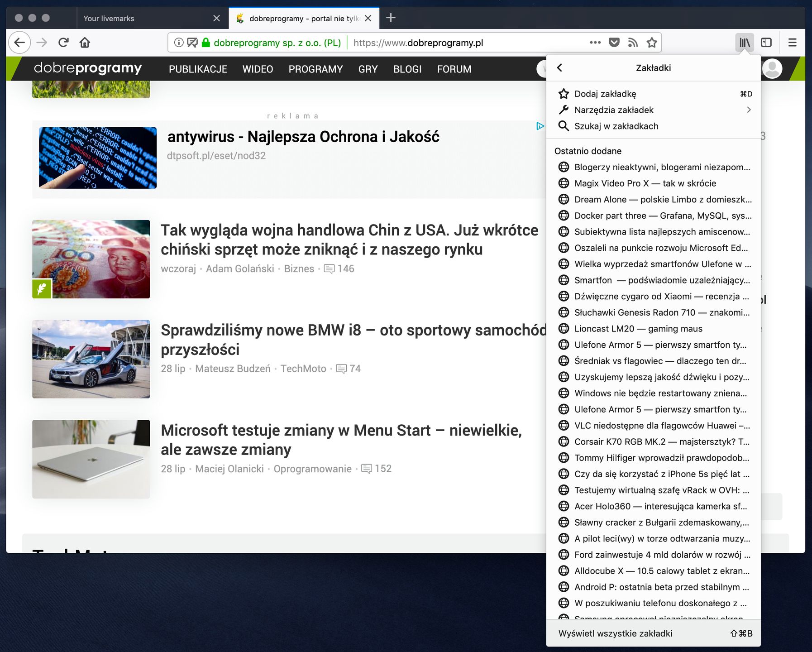Show site information icon in address bar

(x=179, y=43)
